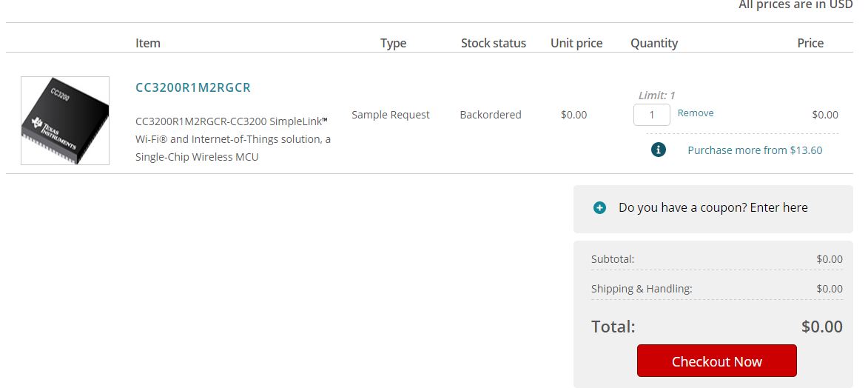Click Do you have a coupon? Enter here

[x=713, y=208]
